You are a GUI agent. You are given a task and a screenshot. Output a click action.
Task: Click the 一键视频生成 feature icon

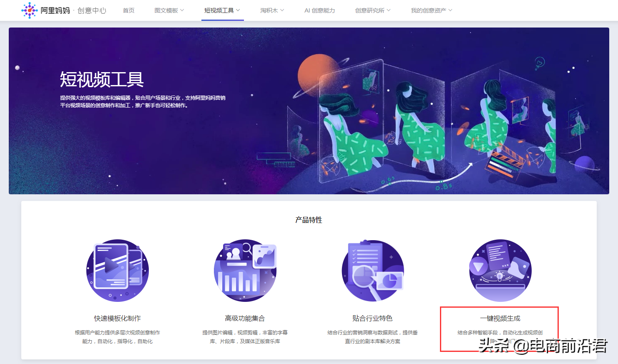point(500,271)
